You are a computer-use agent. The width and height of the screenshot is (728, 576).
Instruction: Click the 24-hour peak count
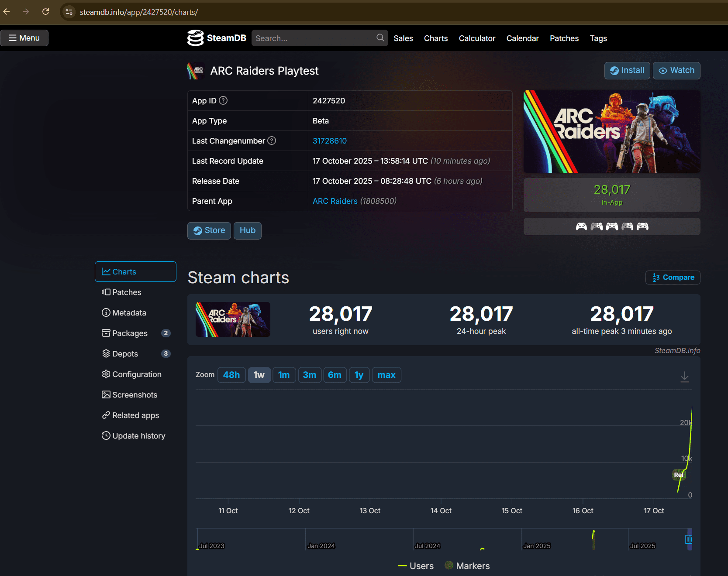coord(481,314)
